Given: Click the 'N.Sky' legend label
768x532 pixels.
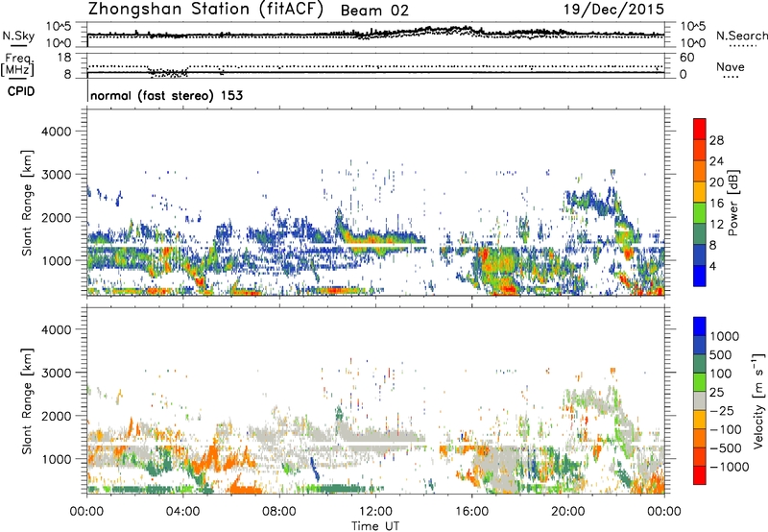Looking at the screenshot, I should pyautogui.click(x=18, y=36).
